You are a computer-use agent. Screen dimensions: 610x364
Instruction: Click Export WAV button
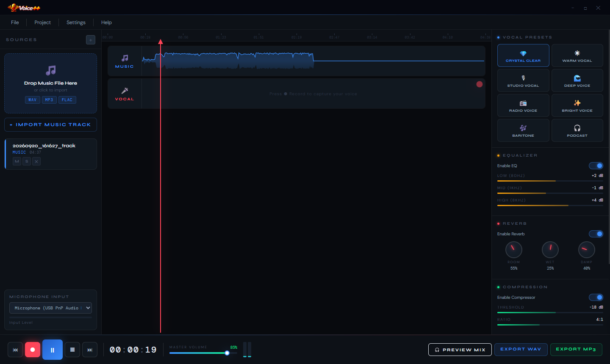[521, 349]
